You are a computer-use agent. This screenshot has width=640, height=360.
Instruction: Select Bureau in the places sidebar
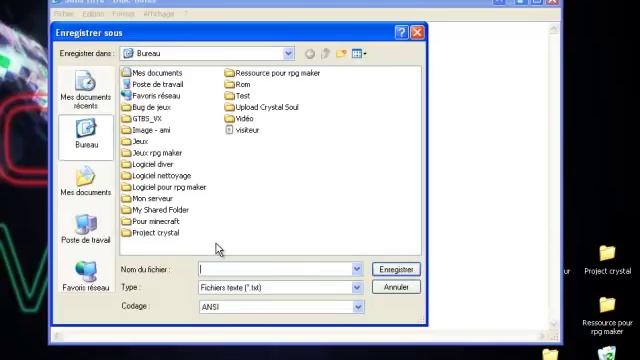[x=86, y=137]
